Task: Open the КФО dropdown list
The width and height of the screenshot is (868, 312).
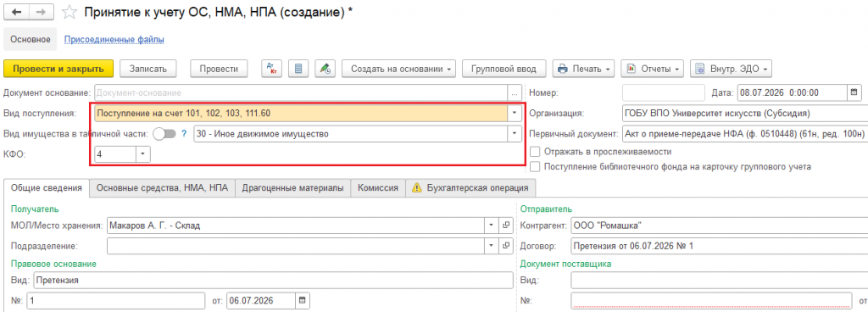Action: (x=142, y=153)
